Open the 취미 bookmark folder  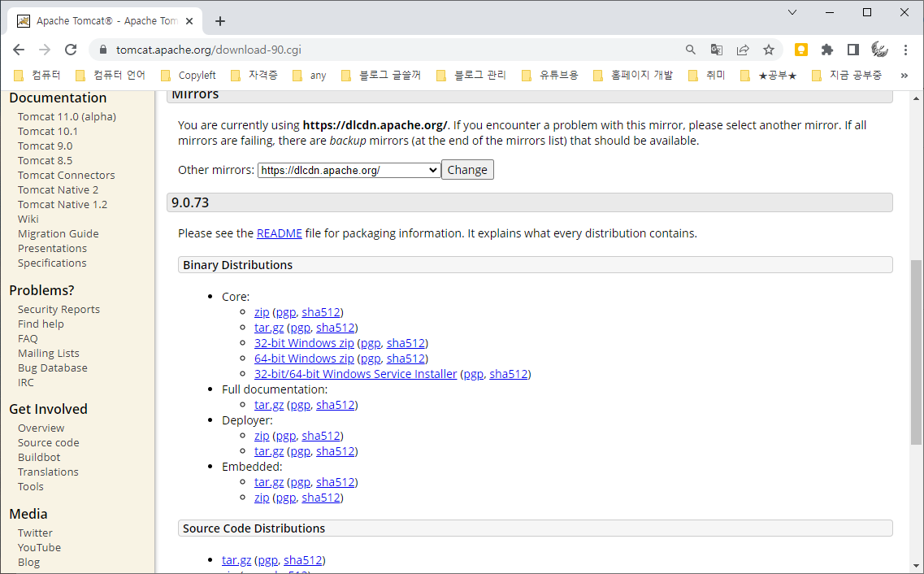(x=707, y=76)
